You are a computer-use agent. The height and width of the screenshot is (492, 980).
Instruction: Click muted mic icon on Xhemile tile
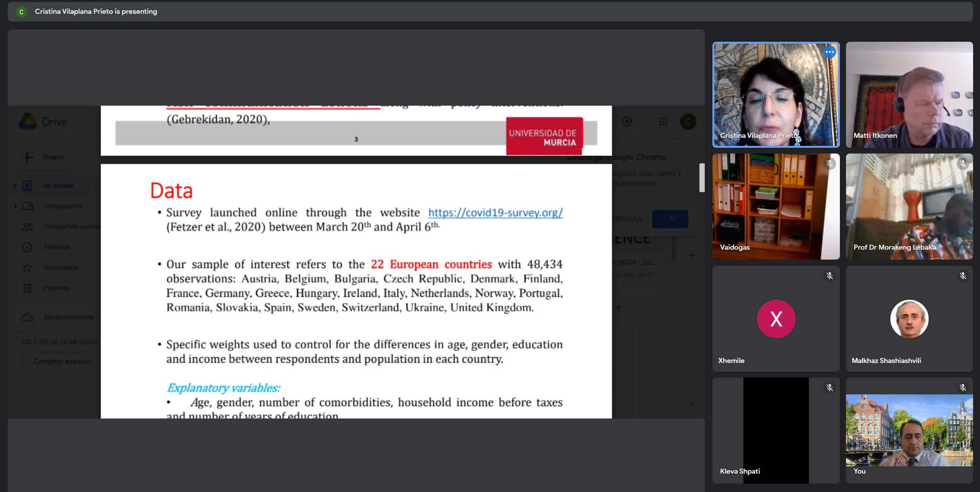pos(829,276)
